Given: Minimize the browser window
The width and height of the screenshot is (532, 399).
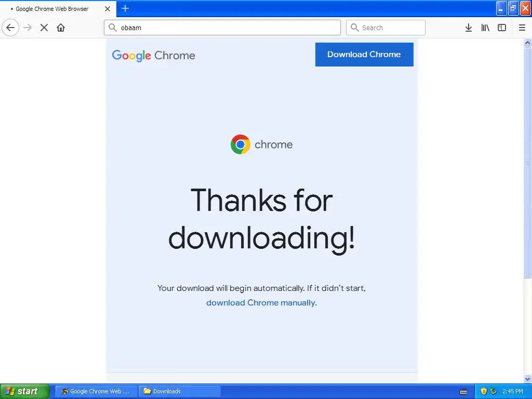Looking at the screenshot, I should click(501, 8).
